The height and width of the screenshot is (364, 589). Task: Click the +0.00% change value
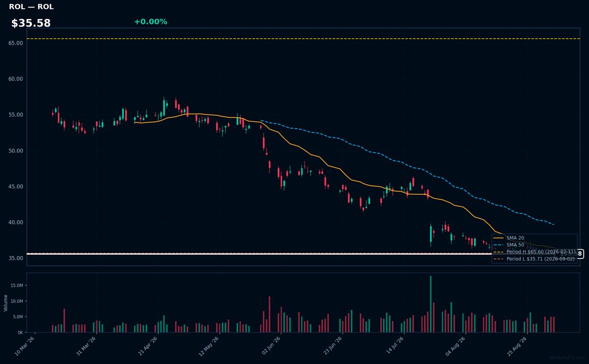[x=150, y=22]
